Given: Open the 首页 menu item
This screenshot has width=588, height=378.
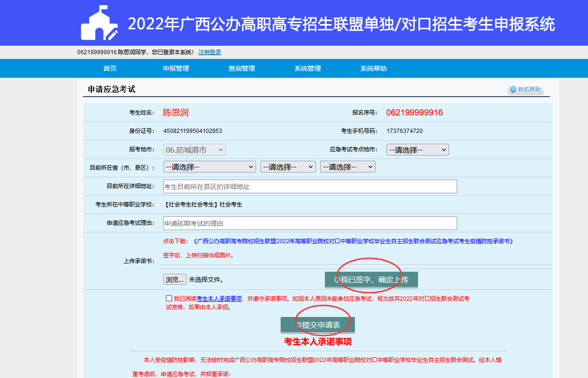Looking at the screenshot, I should 110,68.
